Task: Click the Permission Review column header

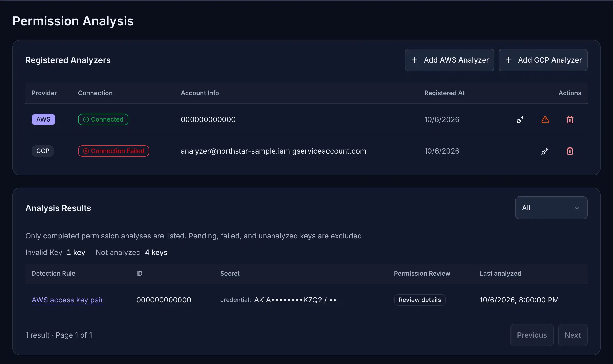Action: click(x=422, y=274)
